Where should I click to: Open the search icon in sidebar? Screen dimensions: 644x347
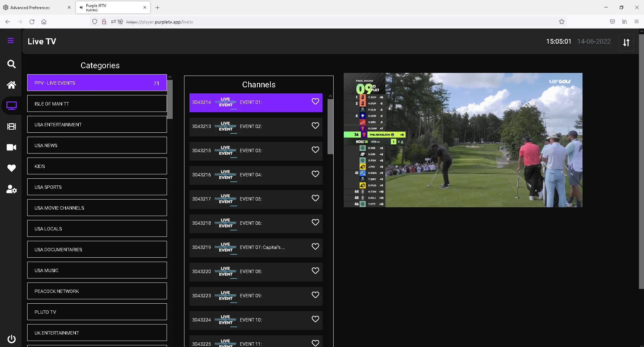(11, 64)
